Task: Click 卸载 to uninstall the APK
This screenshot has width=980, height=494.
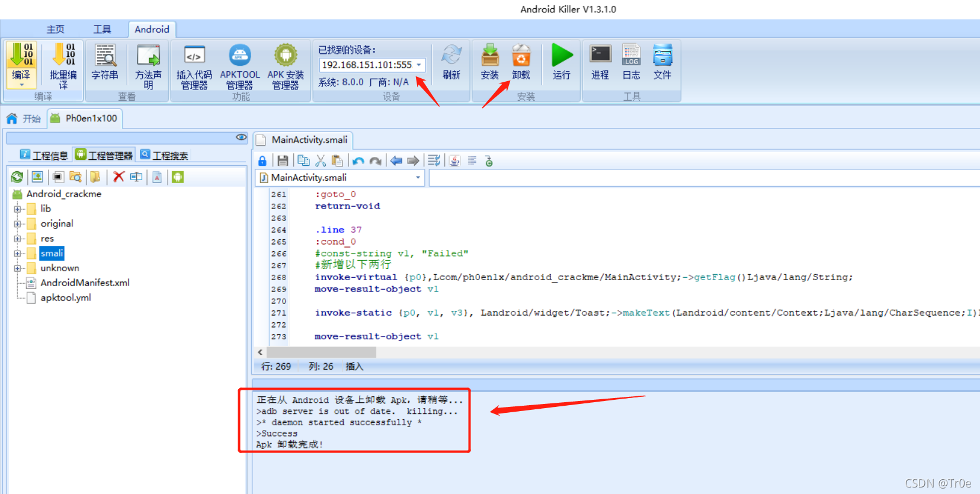Action: 521,62
